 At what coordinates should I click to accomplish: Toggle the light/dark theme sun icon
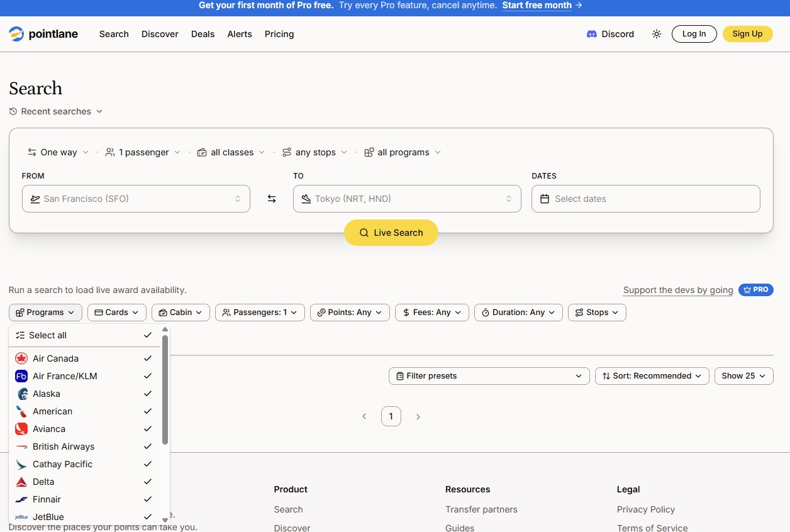tap(657, 34)
